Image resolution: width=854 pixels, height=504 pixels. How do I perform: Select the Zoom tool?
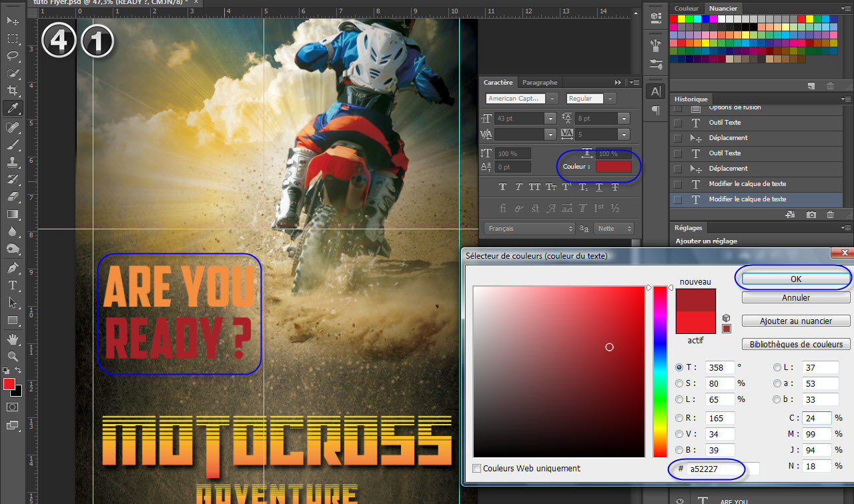click(x=13, y=357)
